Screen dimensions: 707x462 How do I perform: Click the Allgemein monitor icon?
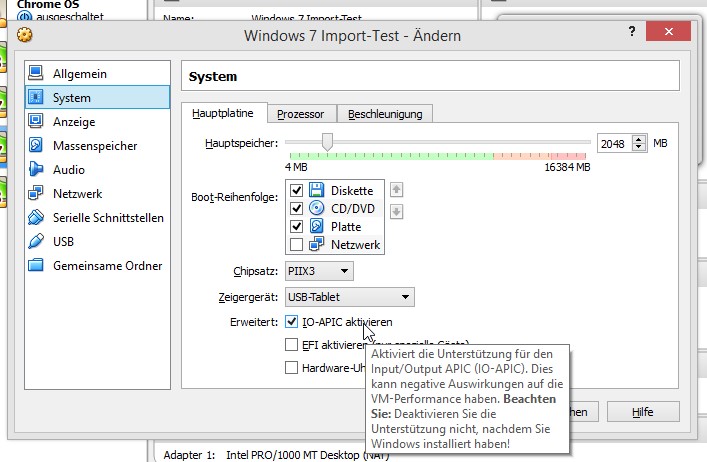(x=36, y=73)
